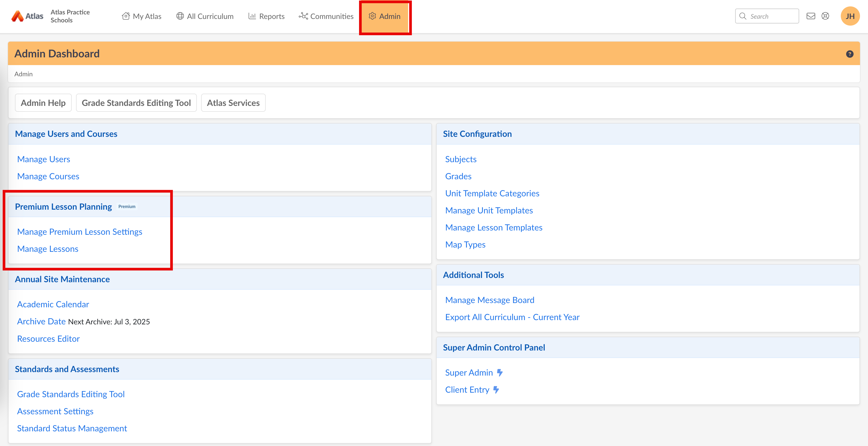868x446 pixels.
Task: Click the Admin Dashboard question mark help icon
Action: point(850,54)
